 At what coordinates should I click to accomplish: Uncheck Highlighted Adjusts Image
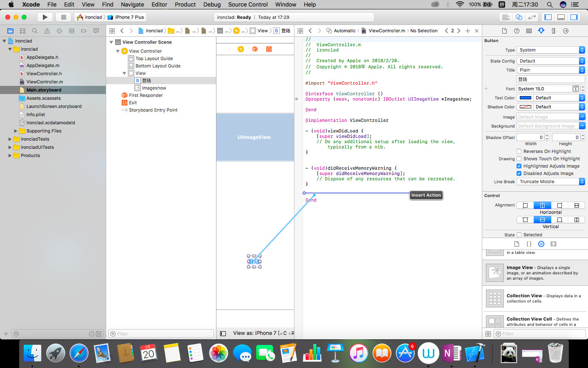(519, 166)
